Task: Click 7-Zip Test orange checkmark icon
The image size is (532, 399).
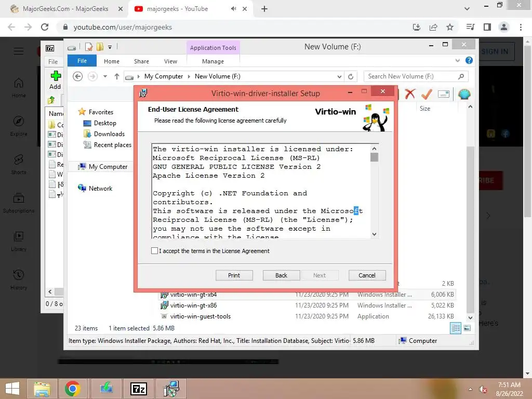Action: click(x=427, y=94)
